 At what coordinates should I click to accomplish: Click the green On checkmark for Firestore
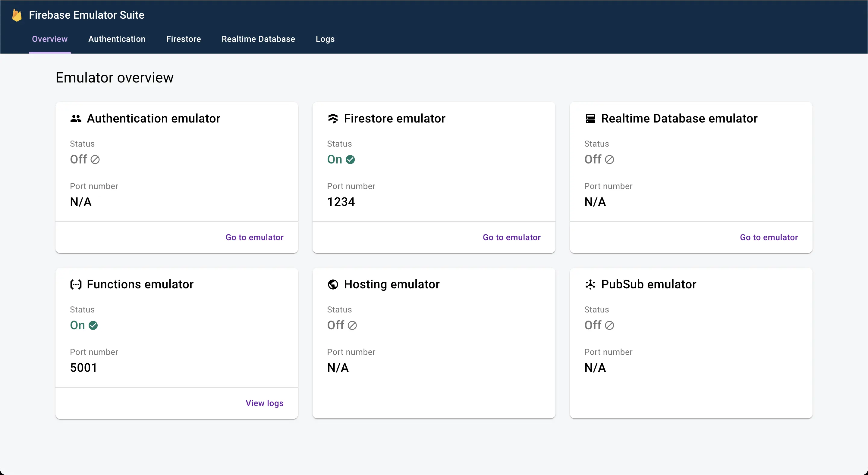351,159
